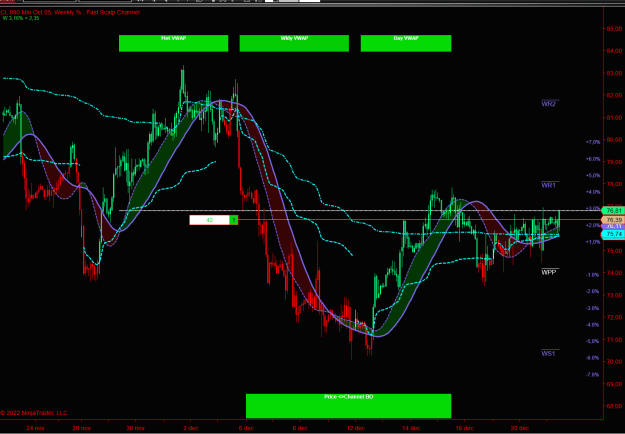Click the '14 dec' date axis label

pos(411,428)
